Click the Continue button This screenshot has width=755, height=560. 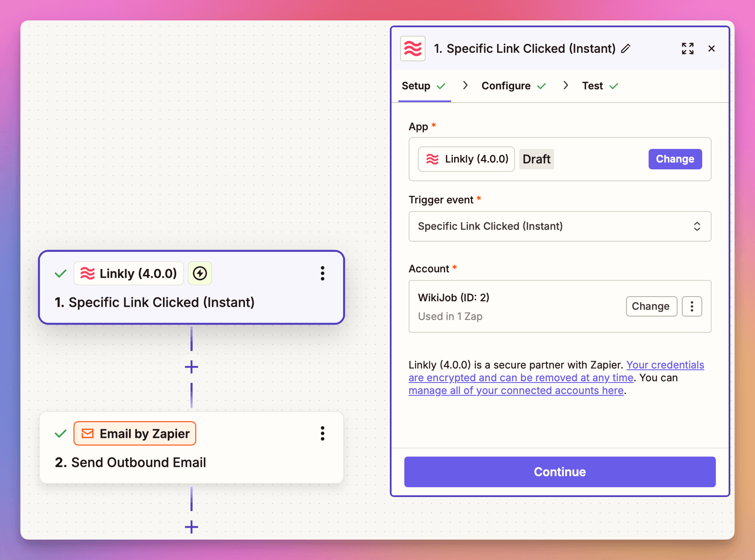point(560,471)
